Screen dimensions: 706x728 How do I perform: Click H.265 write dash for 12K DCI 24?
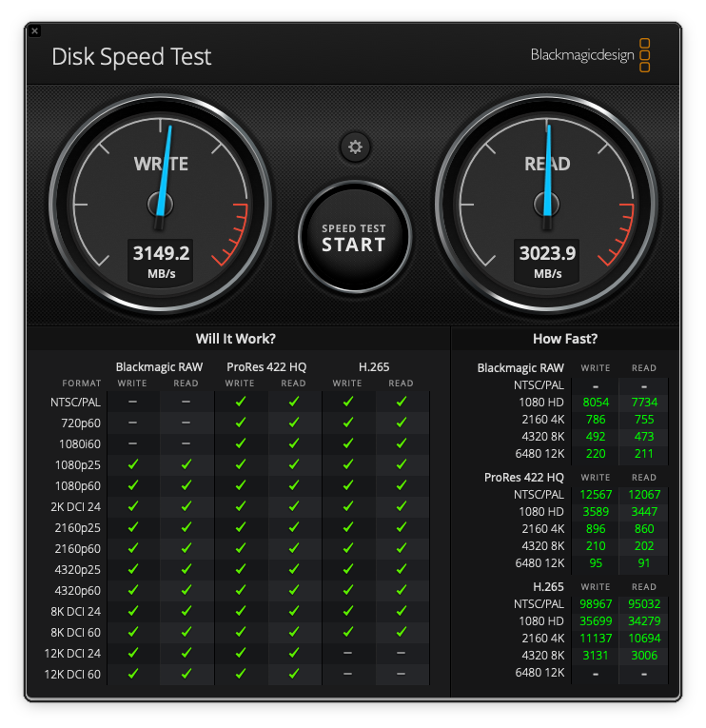[347, 653]
